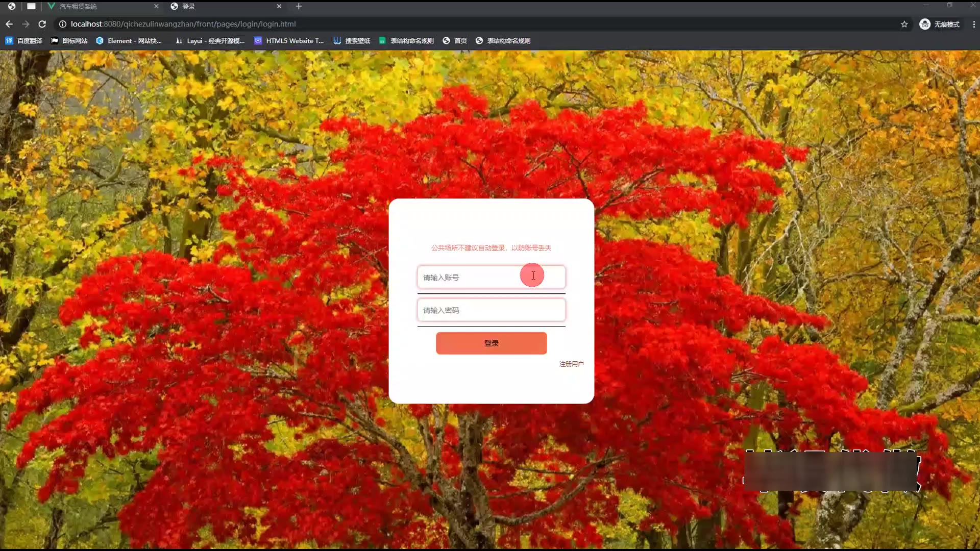Click the browser forward arrow
Viewport: 980px width, 551px height.
click(26, 24)
